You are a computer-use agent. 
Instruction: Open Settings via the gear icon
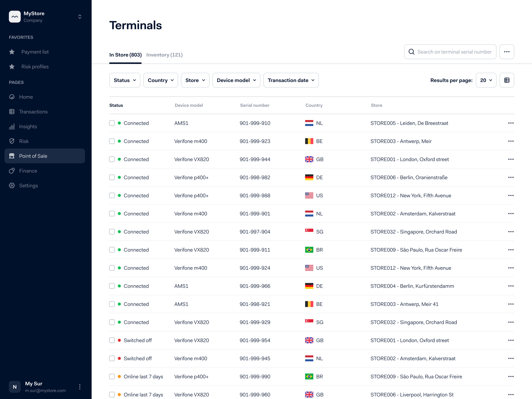[12, 186]
